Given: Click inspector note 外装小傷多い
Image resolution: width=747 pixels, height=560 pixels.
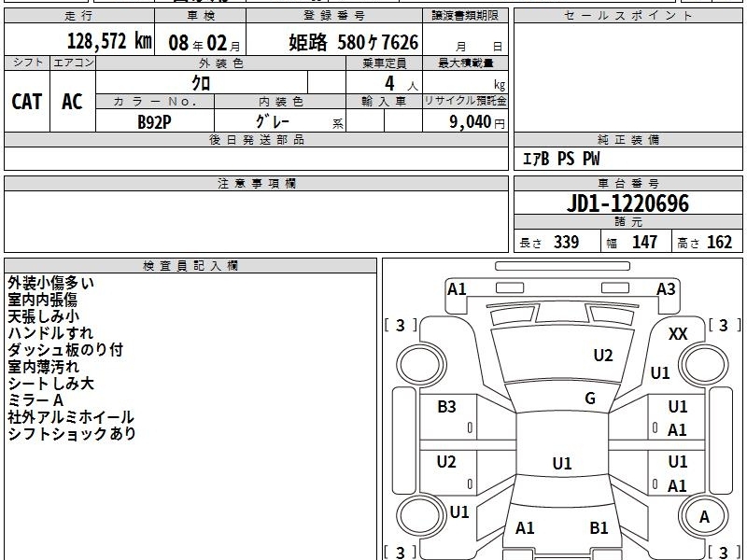Looking at the screenshot, I should tap(51, 283).
